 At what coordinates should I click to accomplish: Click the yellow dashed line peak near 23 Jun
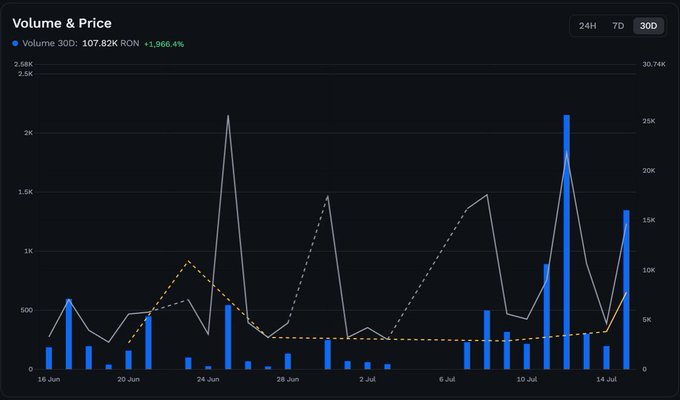188,261
